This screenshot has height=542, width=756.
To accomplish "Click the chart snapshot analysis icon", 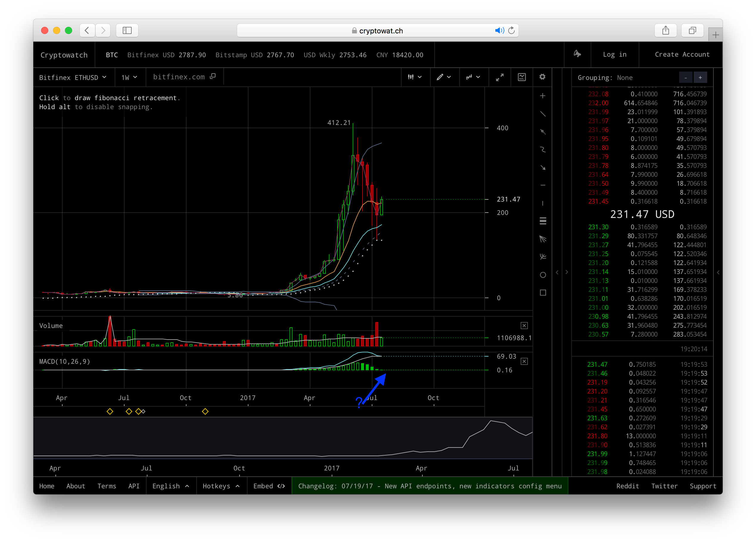I will pos(522,78).
